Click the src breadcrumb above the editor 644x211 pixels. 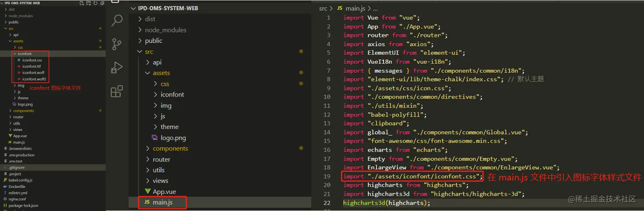(x=323, y=8)
